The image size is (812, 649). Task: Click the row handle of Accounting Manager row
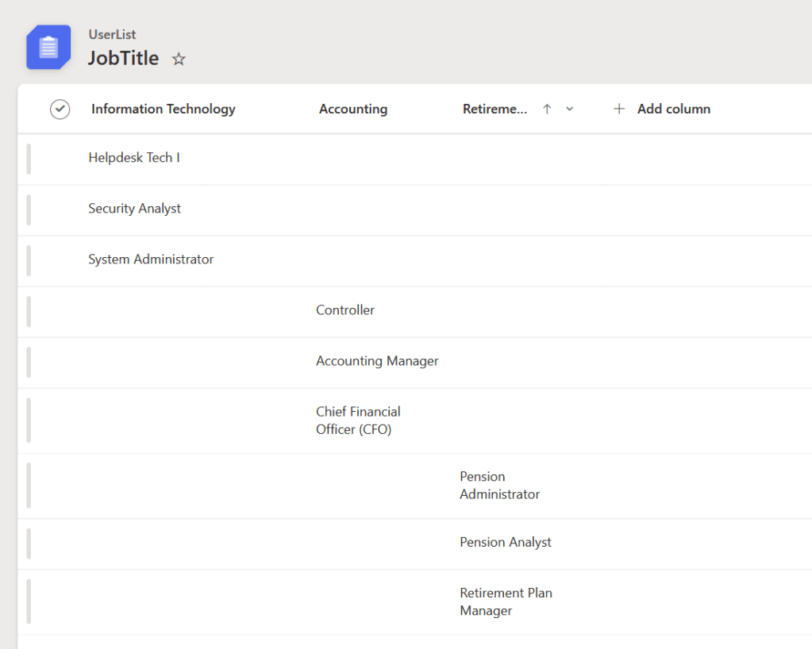tap(29, 363)
